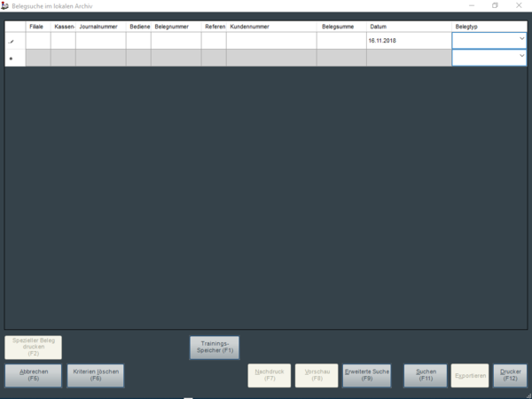Image resolution: width=532 pixels, height=399 pixels.
Task: Switch to Trainings-Speicher (F1)
Action: click(215, 347)
